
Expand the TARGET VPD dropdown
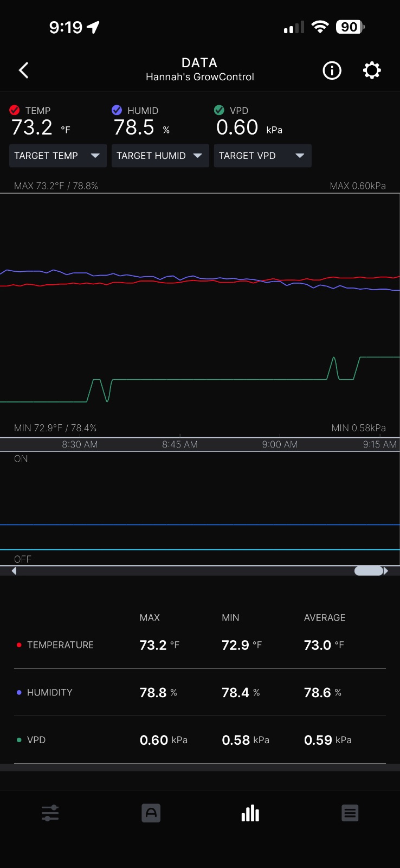pos(262,156)
